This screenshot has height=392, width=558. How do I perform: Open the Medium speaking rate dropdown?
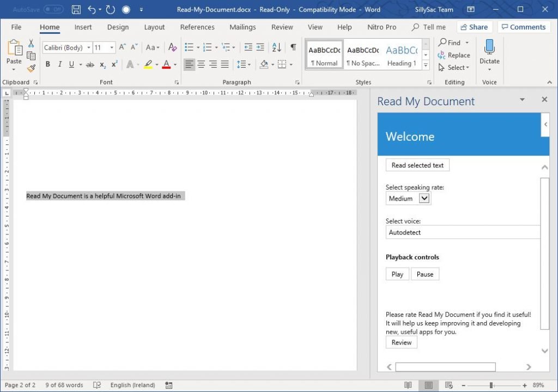click(x=408, y=198)
